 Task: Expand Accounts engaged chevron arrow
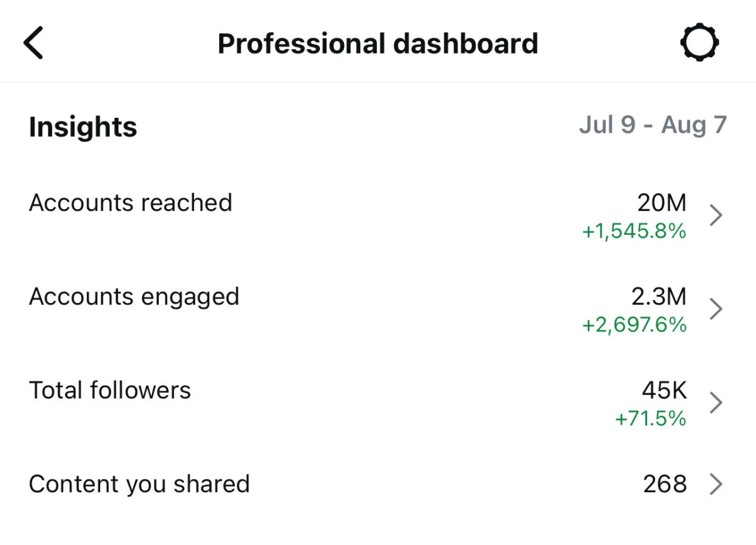point(716,309)
